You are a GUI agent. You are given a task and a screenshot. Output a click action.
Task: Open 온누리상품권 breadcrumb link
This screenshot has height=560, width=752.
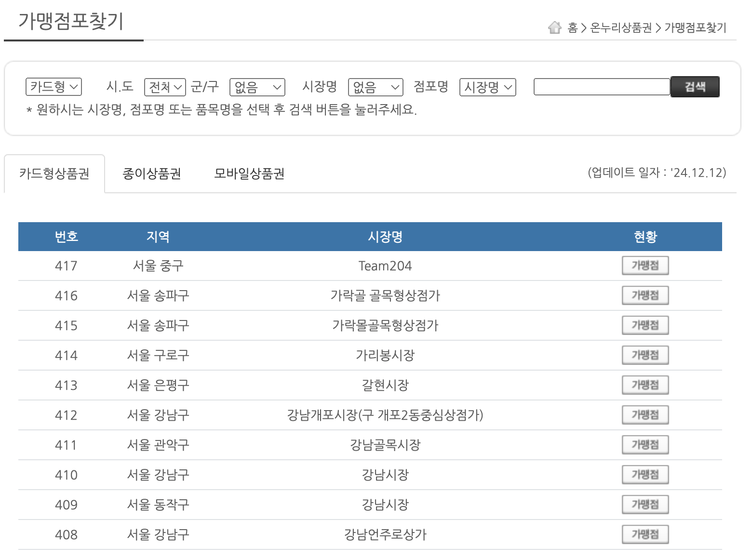621,27
